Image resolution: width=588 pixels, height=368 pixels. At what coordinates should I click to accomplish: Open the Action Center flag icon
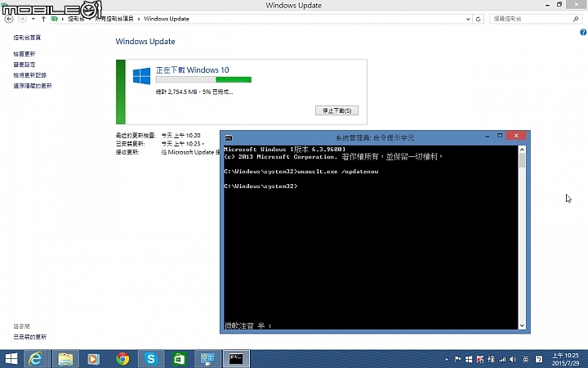click(x=458, y=359)
